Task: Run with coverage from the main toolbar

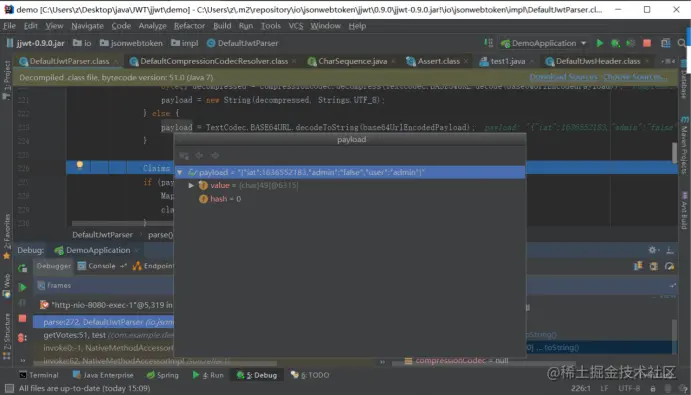Action: [631, 43]
